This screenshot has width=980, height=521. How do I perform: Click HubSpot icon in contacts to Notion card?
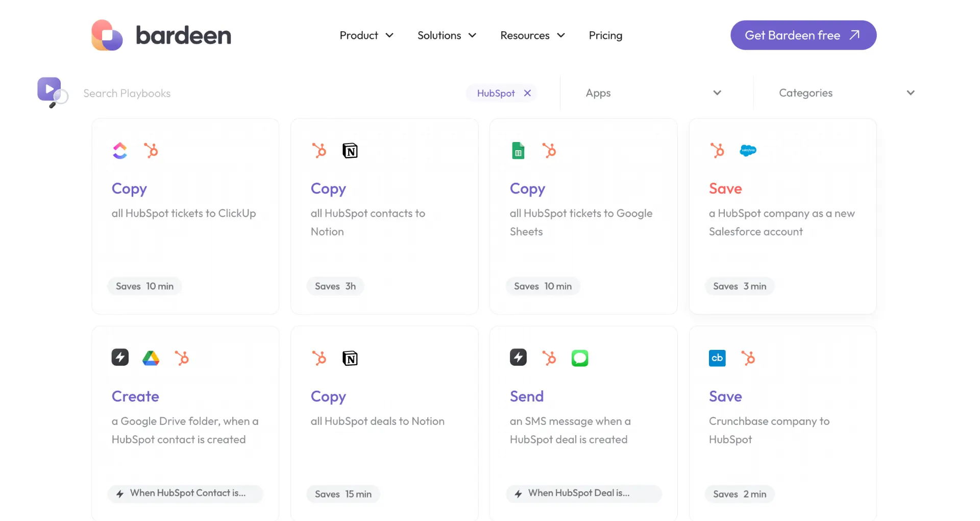[x=319, y=151]
